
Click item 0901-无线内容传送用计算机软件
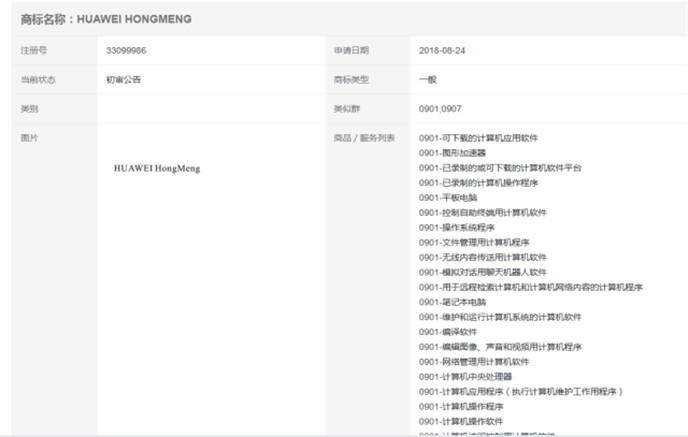click(483, 258)
